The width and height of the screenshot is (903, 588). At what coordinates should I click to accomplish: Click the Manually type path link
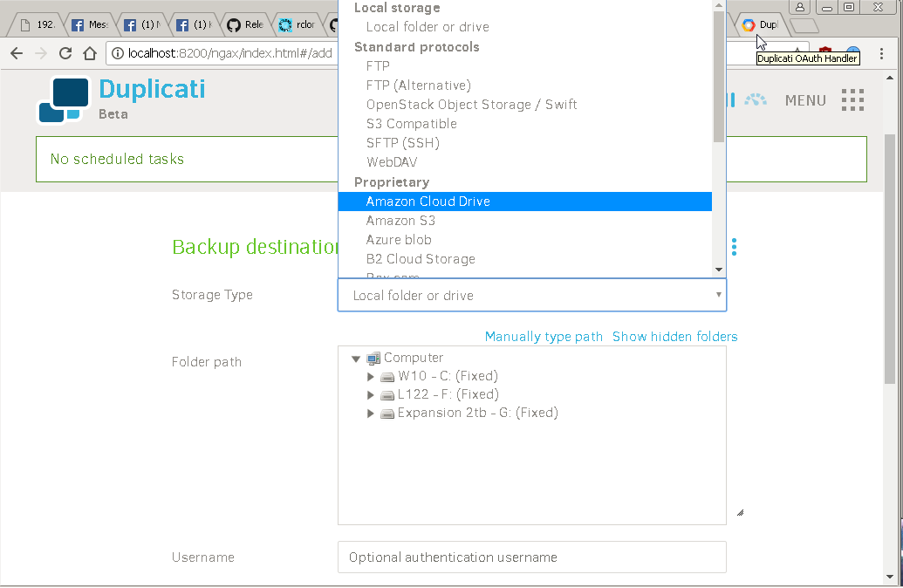[x=544, y=337]
